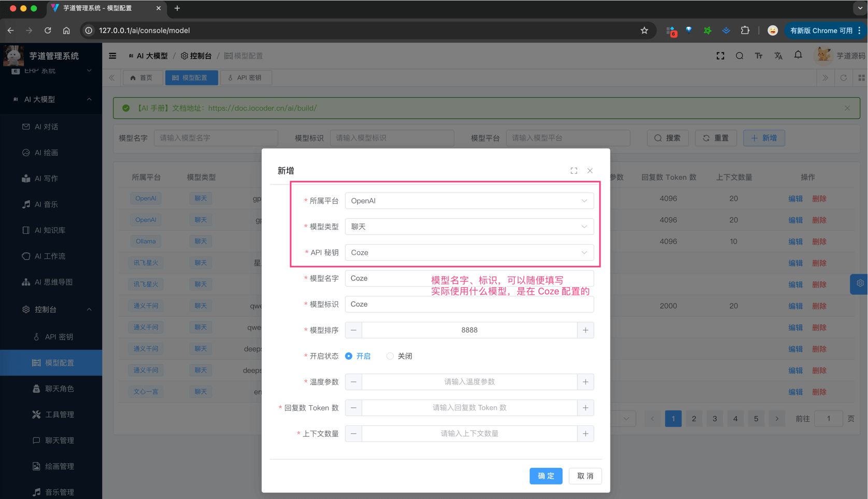Open the API 秘钥 dropdown
Screen dimensions: 868x499
pyautogui.click(x=469, y=253)
